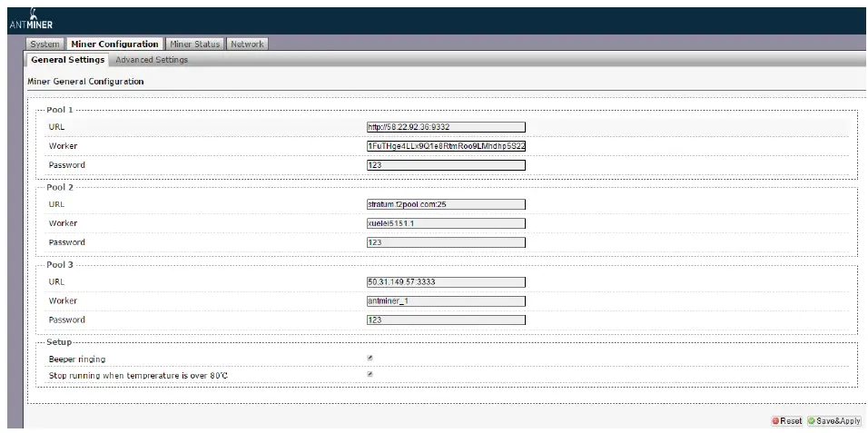The height and width of the screenshot is (433, 868).
Task: Open the System tab
Action: tap(44, 44)
